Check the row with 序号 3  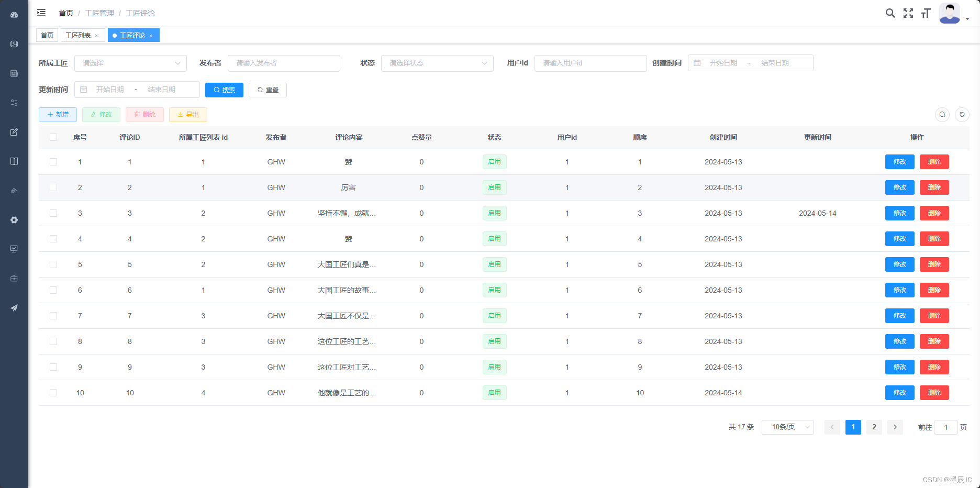click(53, 213)
